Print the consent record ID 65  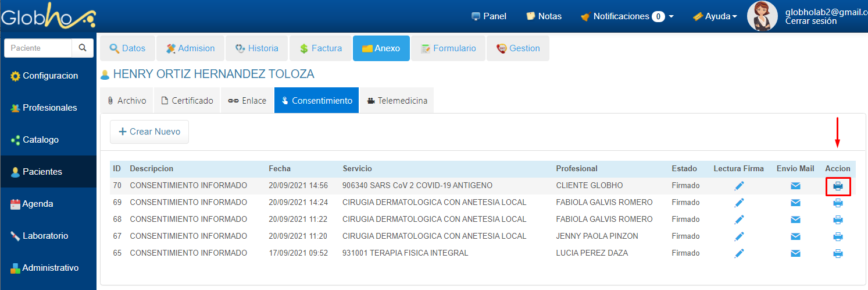(x=838, y=253)
